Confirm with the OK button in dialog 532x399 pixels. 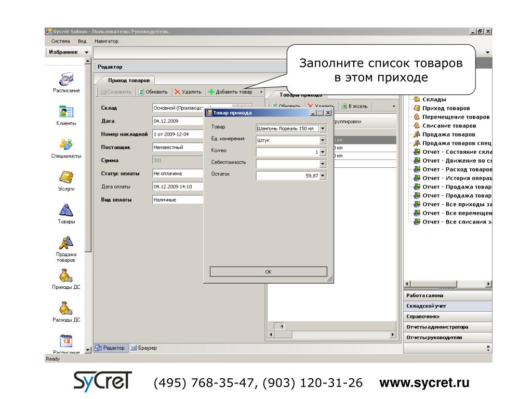point(269,272)
